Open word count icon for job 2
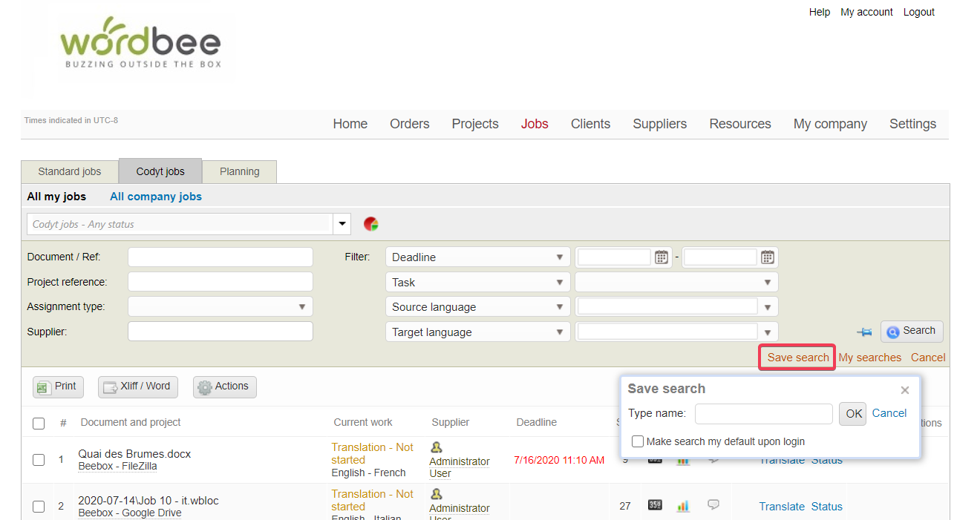 655,506
